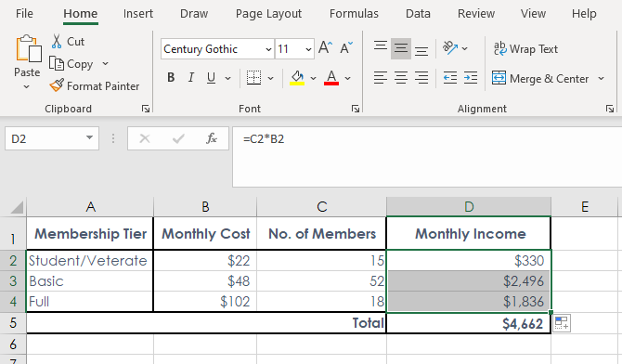622x364 pixels.
Task: Open Merge & Center dropdown arrow
Action: (x=601, y=78)
